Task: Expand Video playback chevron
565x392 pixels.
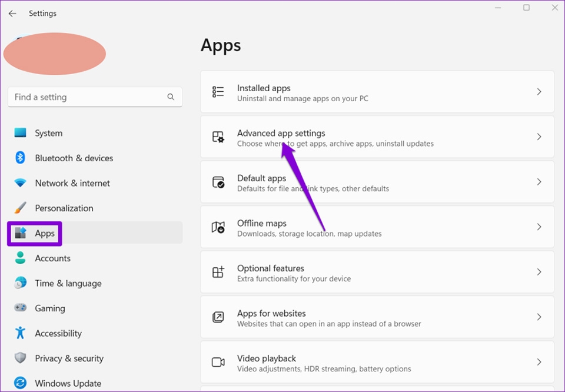Action: [539, 362]
